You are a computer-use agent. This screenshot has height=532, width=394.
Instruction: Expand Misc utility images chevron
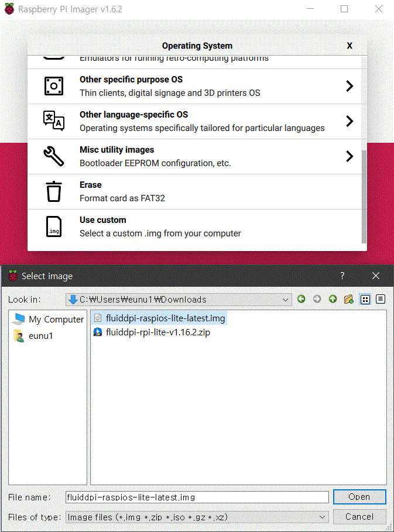point(350,156)
